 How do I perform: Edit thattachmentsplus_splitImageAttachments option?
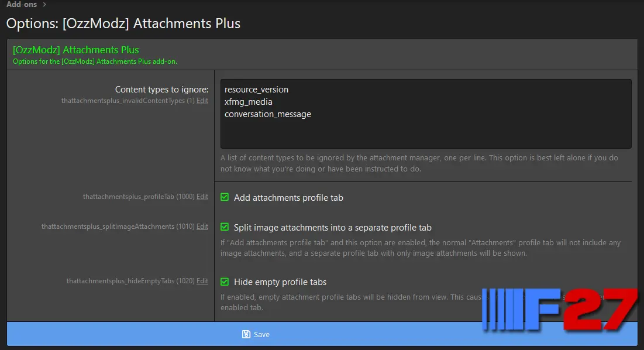point(202,227)
